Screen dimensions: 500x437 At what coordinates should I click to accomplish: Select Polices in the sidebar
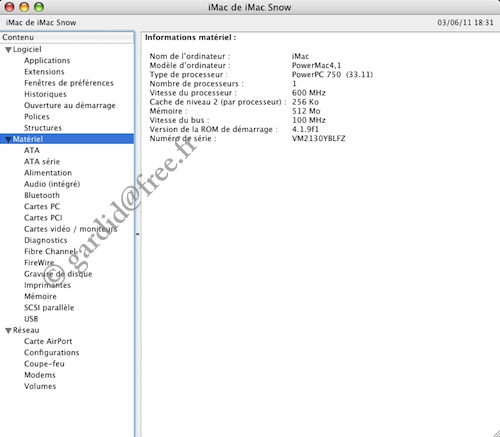pyautogui.click(x=37, y=117)
